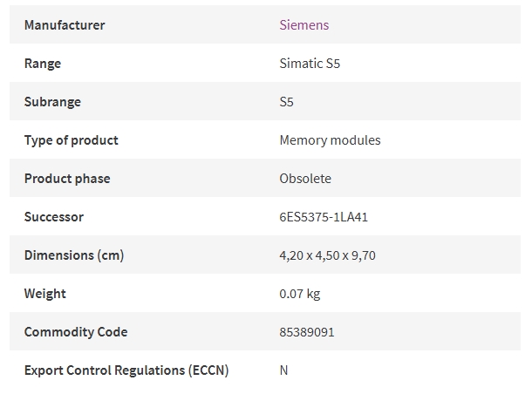Click the Subrange label
This screenshot has width=532, height=394.
pos(52,102)
